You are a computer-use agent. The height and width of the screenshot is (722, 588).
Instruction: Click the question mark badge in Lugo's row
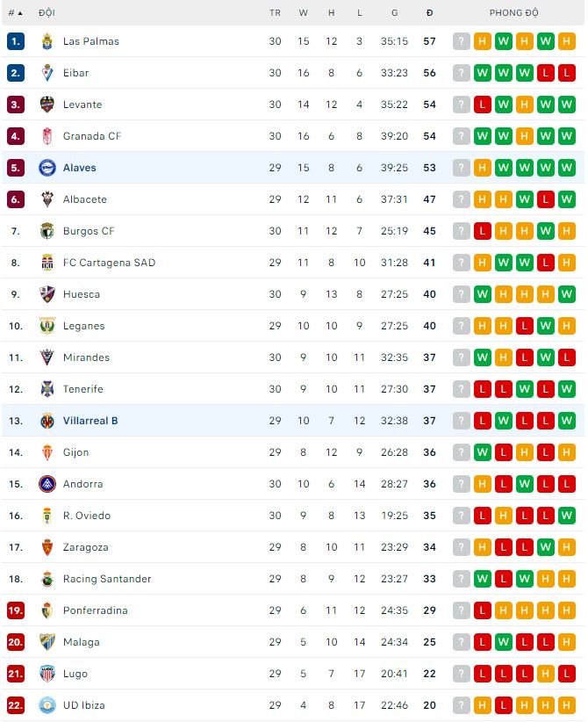tap(461, 674)
